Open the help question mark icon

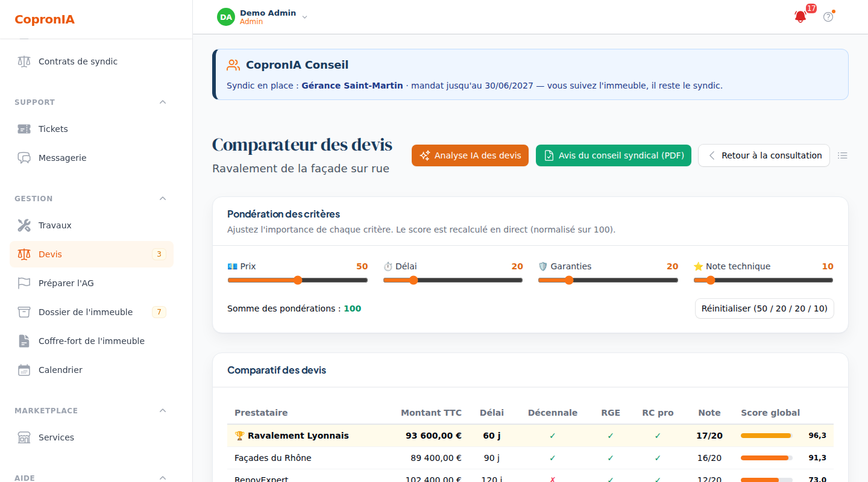point(828,17)
